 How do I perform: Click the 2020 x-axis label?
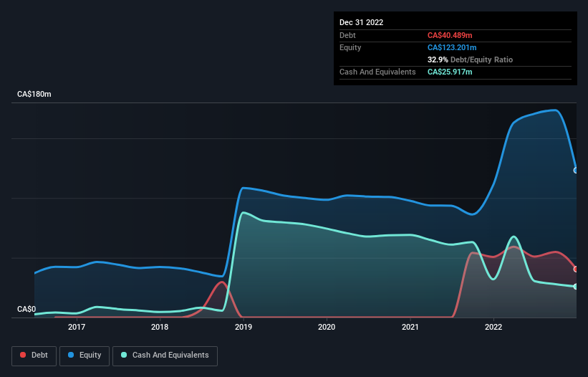(327, 327)
